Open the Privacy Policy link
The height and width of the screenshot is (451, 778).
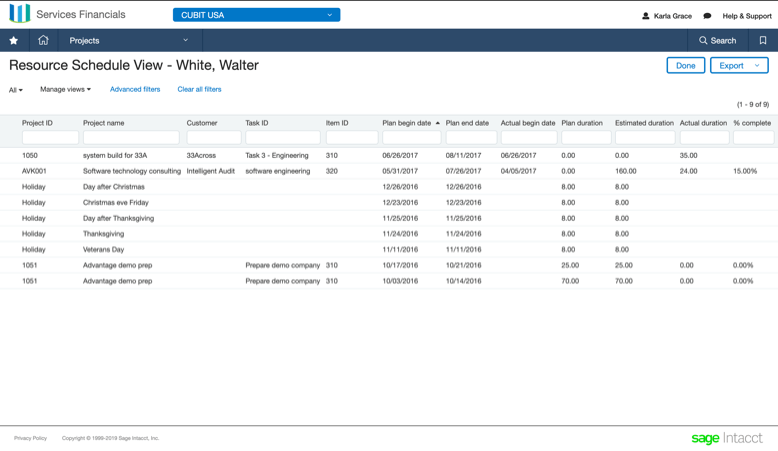(30, 438)
